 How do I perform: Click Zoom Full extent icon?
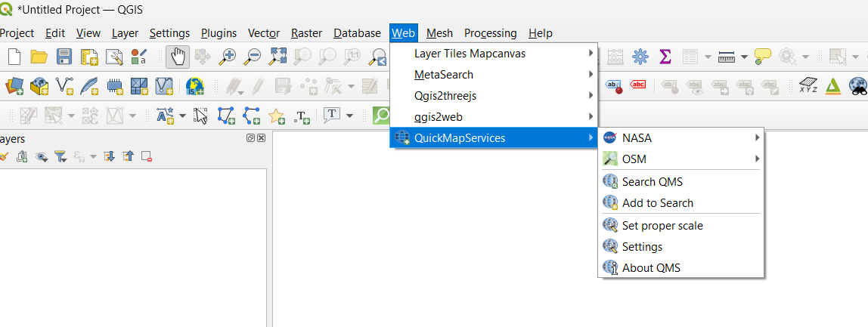(x=278, y=57)
